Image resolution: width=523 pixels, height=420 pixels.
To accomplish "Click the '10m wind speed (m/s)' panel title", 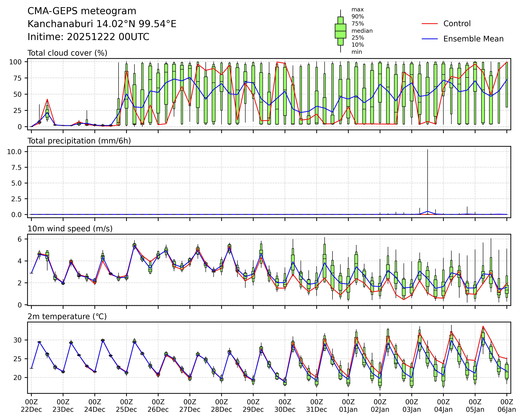I will click(x=70, y=229).
